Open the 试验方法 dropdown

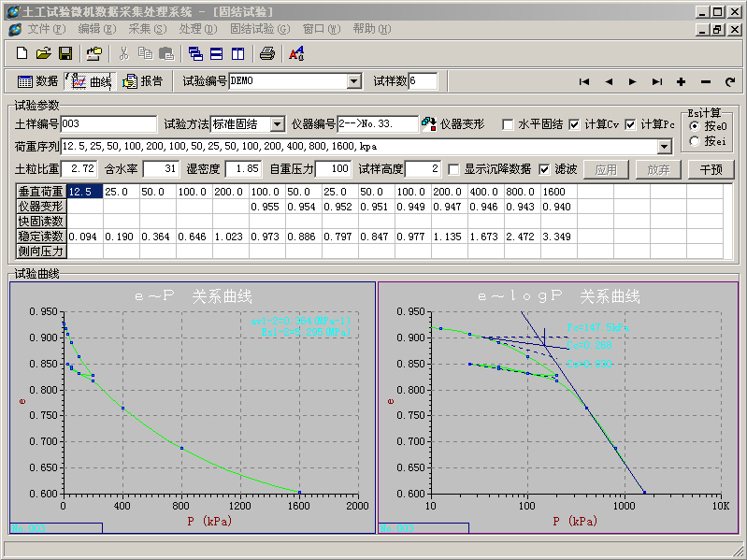(x=278, y=124)
